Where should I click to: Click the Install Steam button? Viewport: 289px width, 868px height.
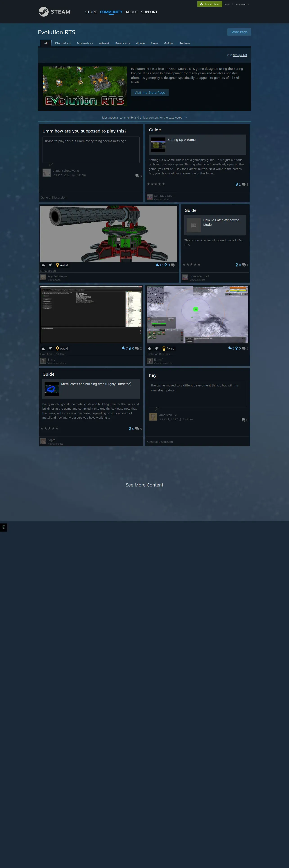click(210, 4)
